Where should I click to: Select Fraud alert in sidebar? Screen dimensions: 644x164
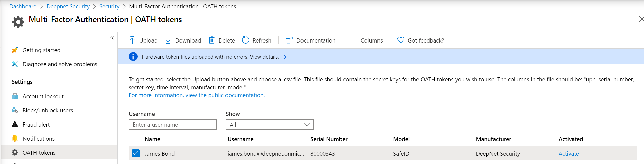tap(36, 125)
